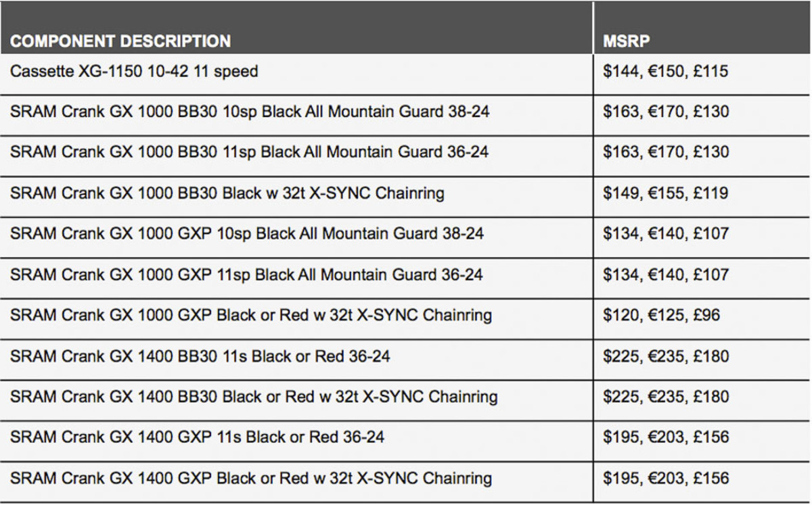Click the $144, €150, £115 price cell
Viewport: 812px width, 505px height.
[666, 71]
